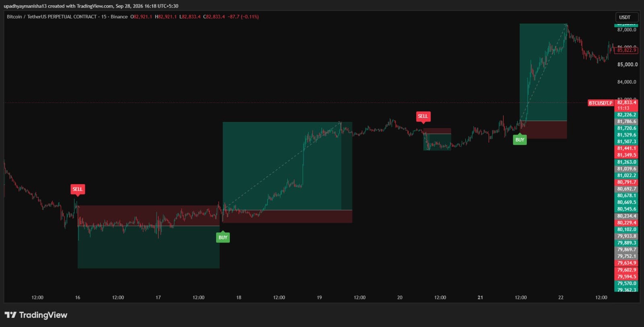644x327 pixels.
Task: Click the TradingView logo at bottom left
Action: tap(36, 315)
